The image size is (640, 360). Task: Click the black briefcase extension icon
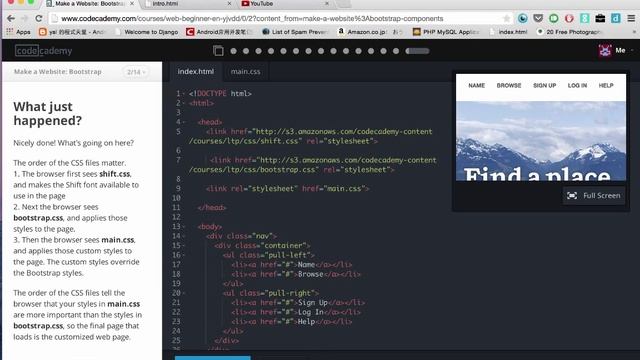pyautogui.click(x=600, y=18)
